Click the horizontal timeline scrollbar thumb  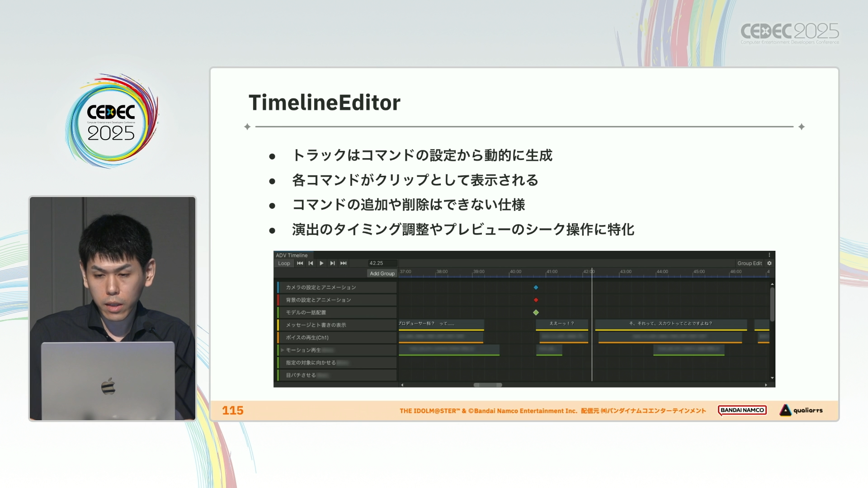[487, 385]
